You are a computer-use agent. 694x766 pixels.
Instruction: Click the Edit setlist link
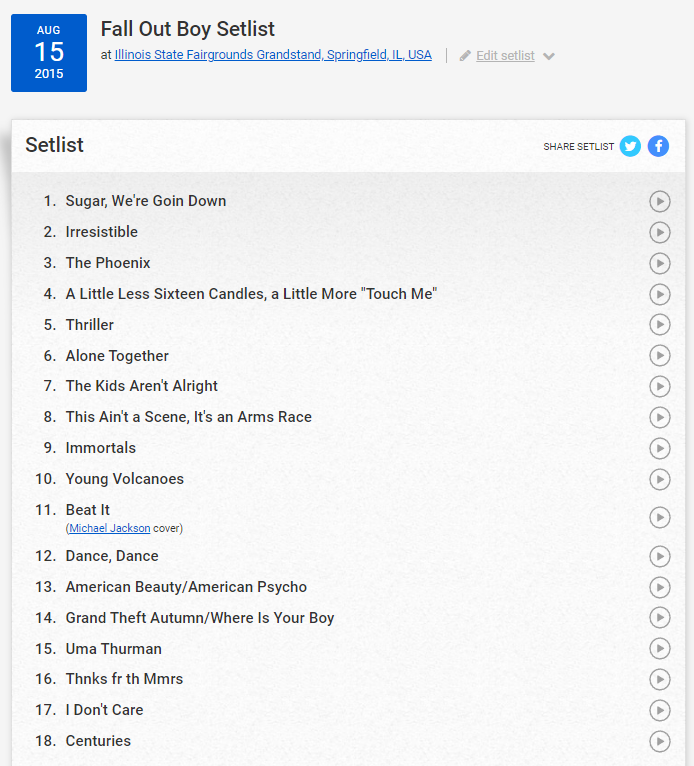[x=505, y=56]
